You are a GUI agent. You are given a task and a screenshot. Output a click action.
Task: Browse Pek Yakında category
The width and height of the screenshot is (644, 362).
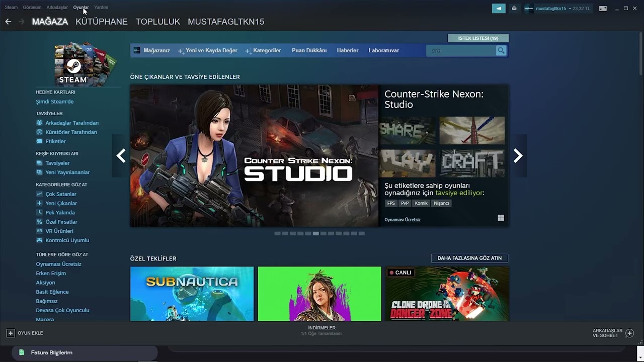(x=60, y=213)
